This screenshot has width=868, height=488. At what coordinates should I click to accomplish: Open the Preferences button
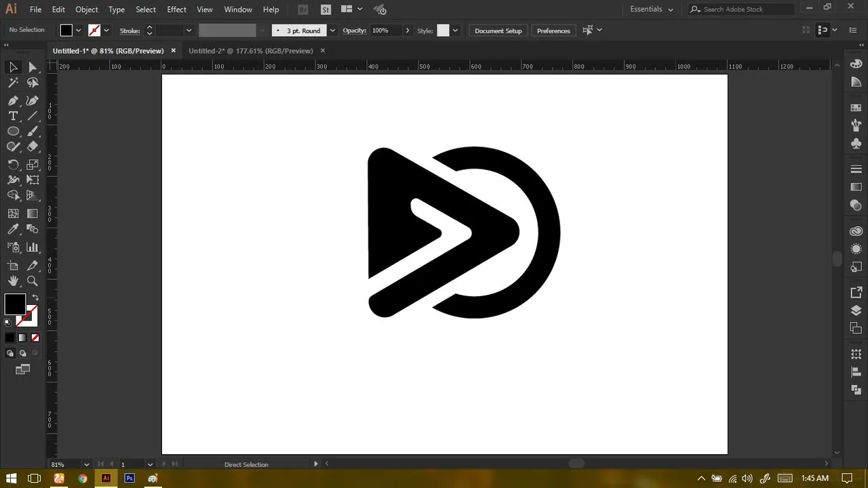[553, 30]
